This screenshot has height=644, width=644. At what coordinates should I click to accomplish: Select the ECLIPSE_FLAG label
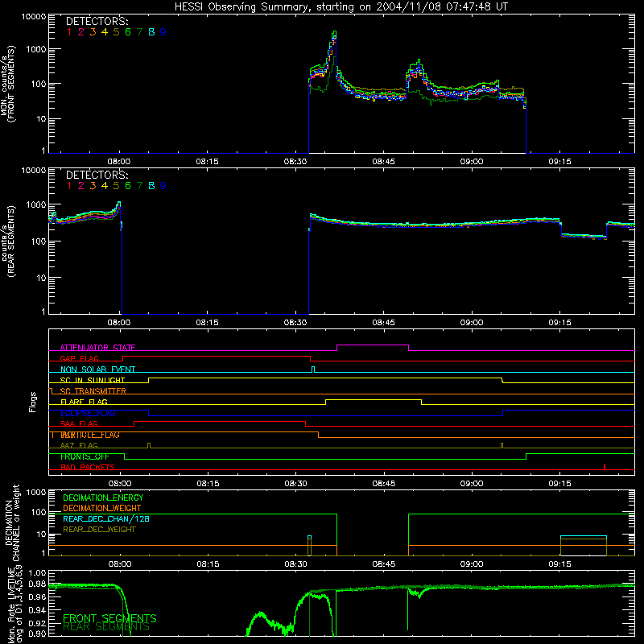click(x=88, y=413)
